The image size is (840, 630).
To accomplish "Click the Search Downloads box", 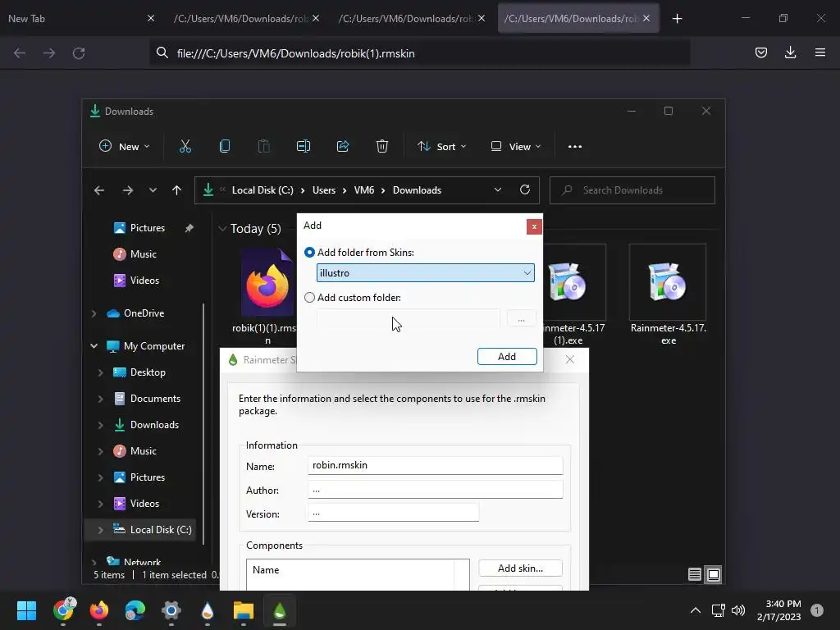I will tap(632, 190).
